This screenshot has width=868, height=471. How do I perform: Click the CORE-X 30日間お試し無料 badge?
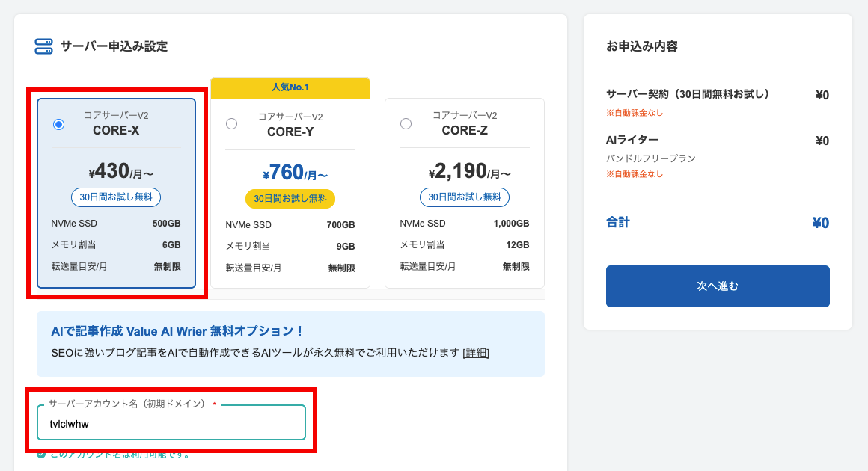[x=116, y=197]
